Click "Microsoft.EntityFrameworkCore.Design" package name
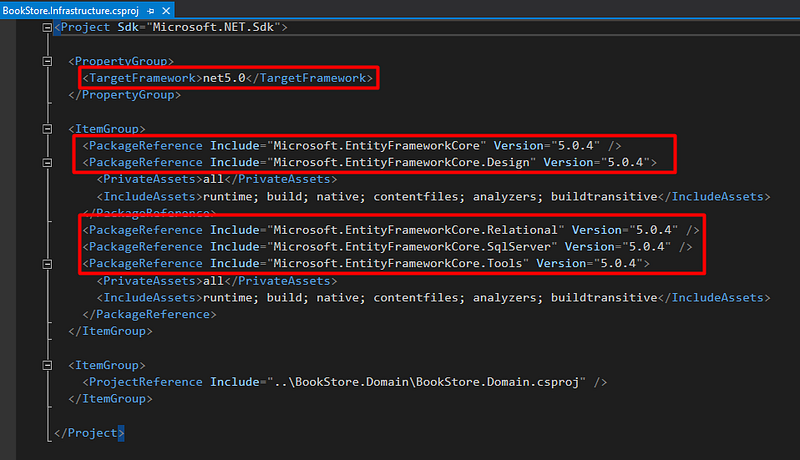This screenshot has width=800, height=460. [x=402, y=163]
